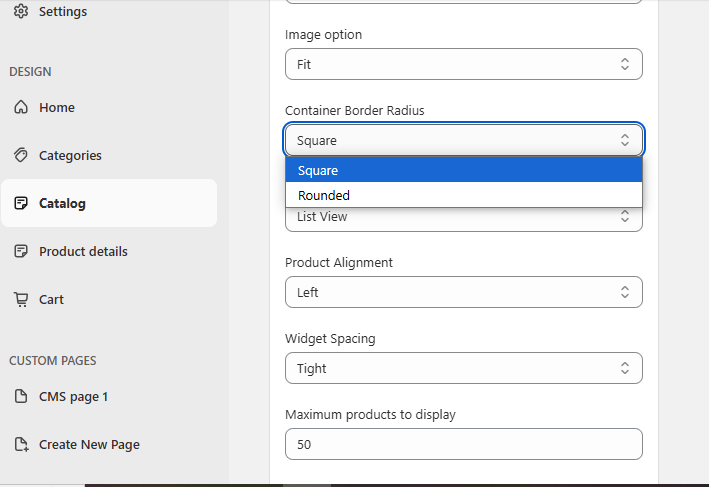Open the Product Alignment dropdown showing Left
This screenshot has height=487, width=709.
pos(463,292)
